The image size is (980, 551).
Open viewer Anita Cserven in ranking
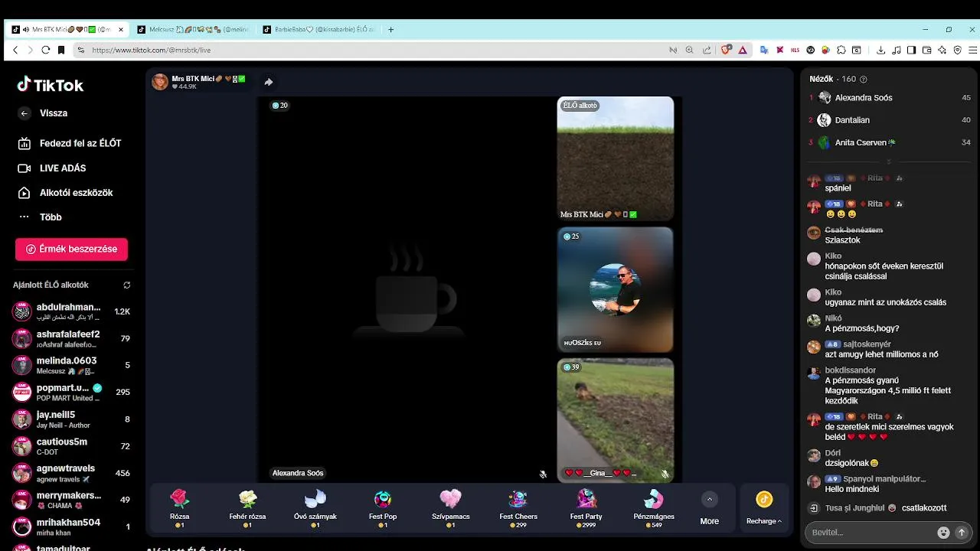click(x=890, y=142)
